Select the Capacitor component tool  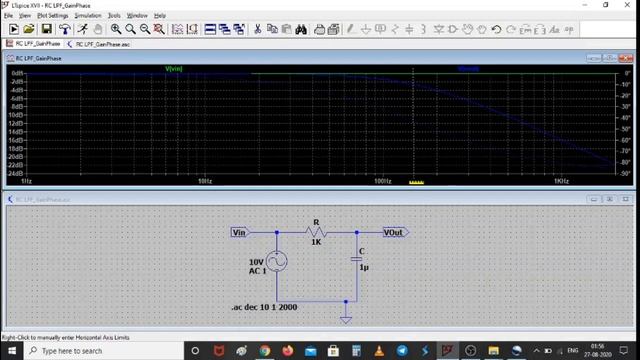tap(409, 29)
